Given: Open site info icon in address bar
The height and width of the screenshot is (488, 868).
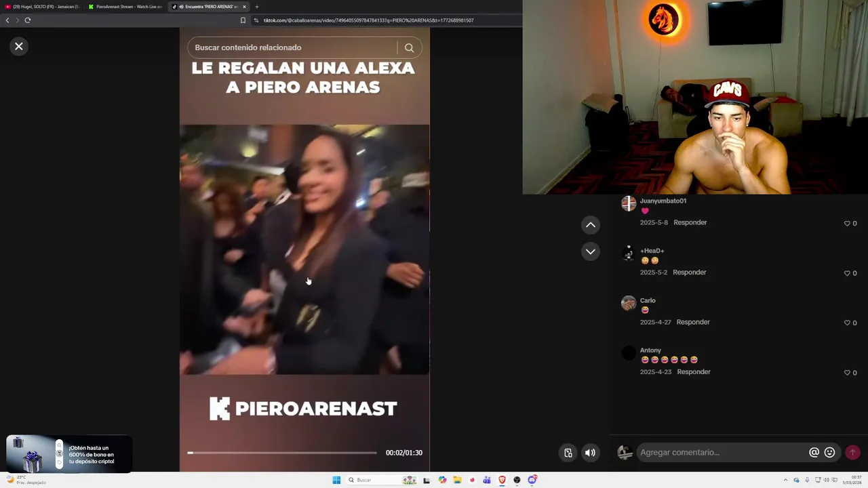Looking at the screenshot, I should 256,20.
